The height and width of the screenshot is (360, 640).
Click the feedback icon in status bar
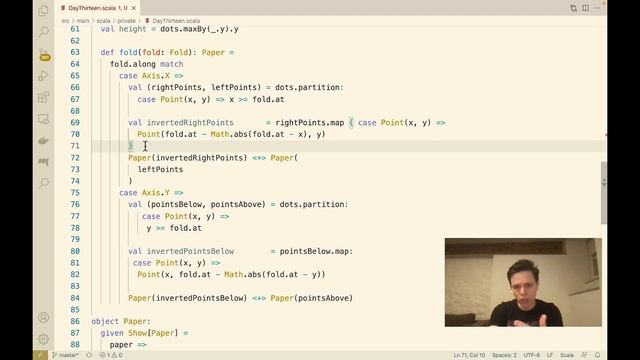[584, 355]
